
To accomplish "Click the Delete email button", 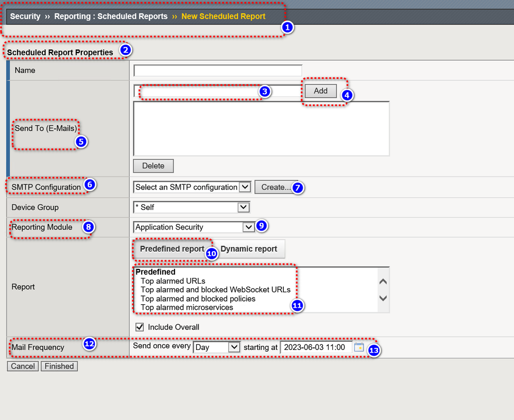I will [x=153, y=166].
